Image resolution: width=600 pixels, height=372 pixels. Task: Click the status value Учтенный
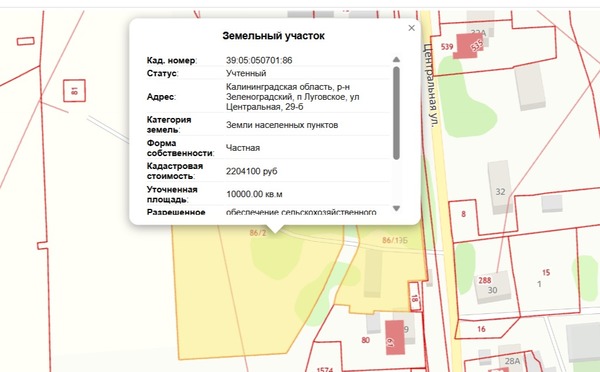(246, 73)
